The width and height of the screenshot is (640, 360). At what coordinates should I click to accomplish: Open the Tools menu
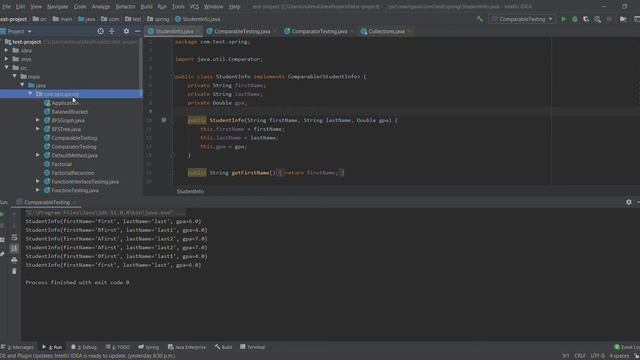pyautogui.click(x=178, y=7)
